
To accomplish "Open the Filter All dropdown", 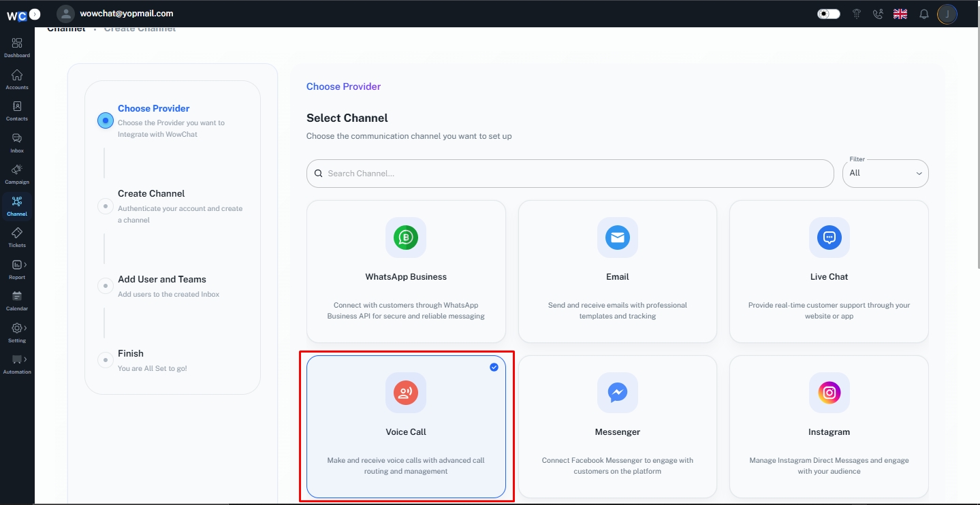I will pos(885,174).
